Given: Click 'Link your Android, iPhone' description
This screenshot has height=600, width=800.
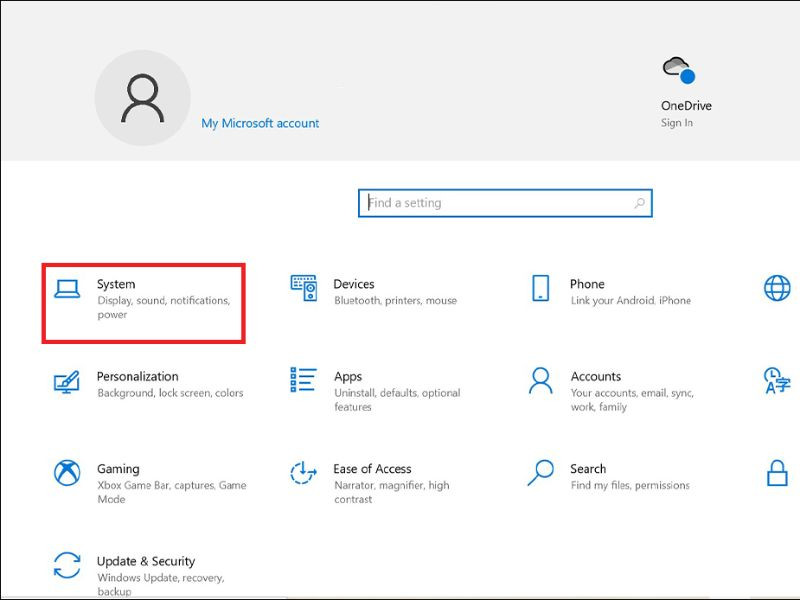Looking at the screenshot, I should [x=631, y=301].
